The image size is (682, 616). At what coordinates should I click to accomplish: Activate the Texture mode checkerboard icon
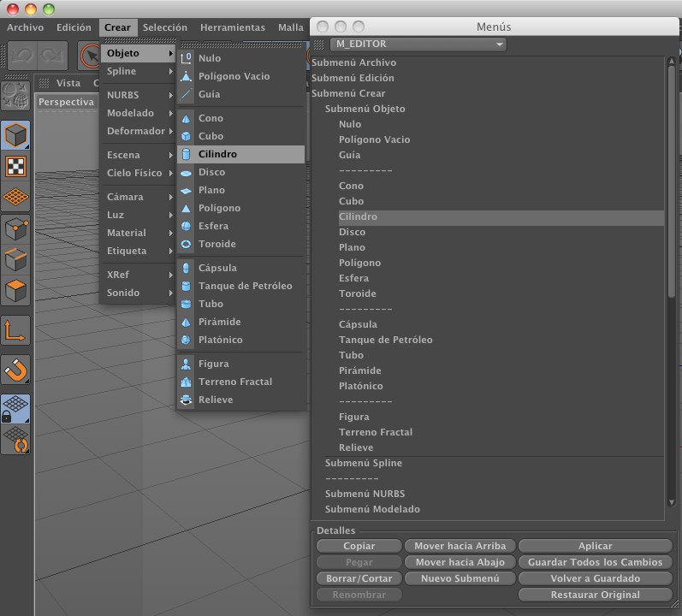tap(16, 167)
